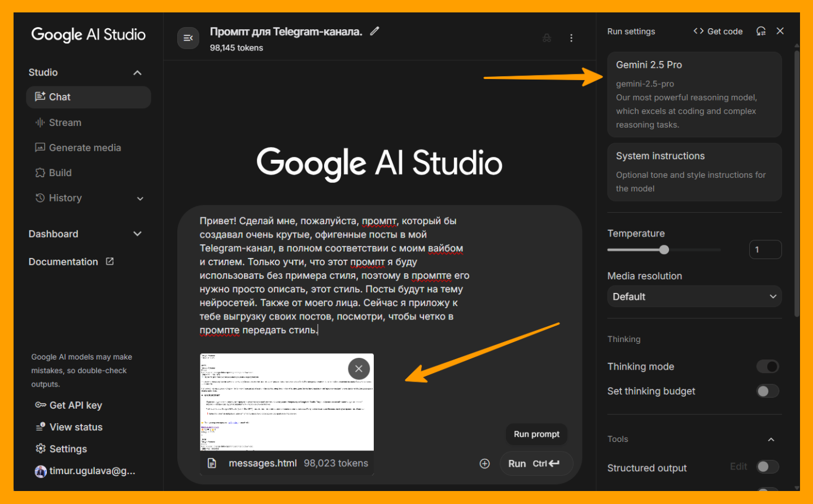This screenshot has width=813, height=504.
Task: Click the plus icon to add media
Action: click(x=484, y=463)
